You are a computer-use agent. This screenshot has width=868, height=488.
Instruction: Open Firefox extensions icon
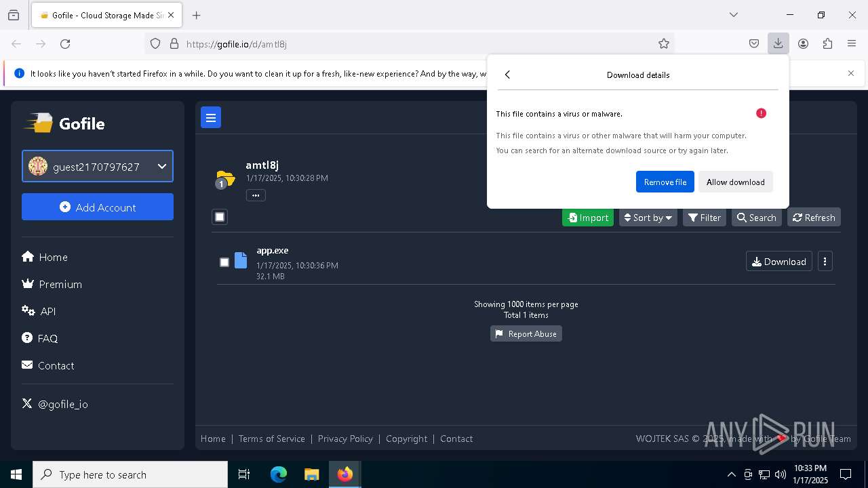pyautogui.click(x=827, y=43)
